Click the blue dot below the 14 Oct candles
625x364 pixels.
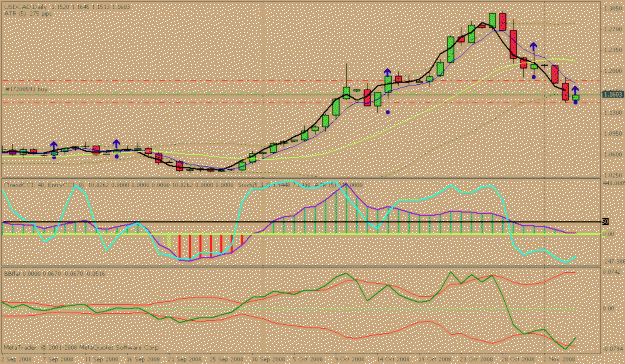tap(388, 112)
